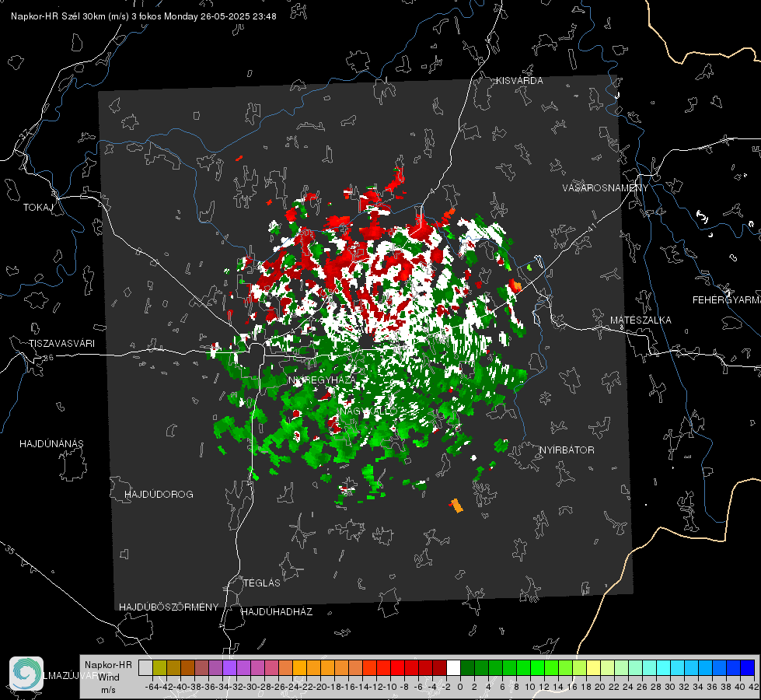Select the VÁSÁROSNAMÉNY city label

click(606, 188)
